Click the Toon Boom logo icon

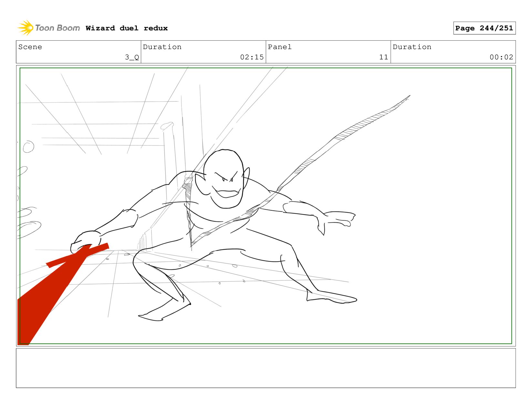click(x=26, y=28)
